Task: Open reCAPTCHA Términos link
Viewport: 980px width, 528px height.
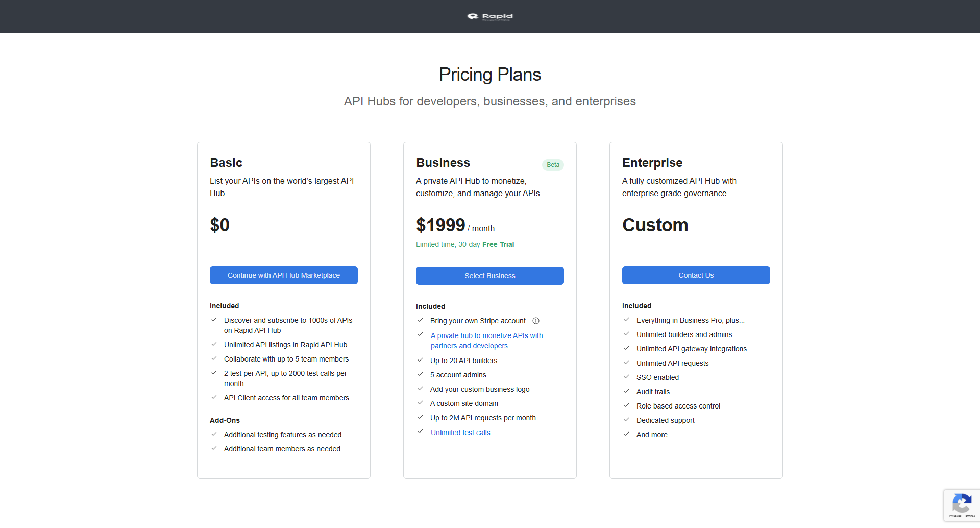Action: click(970, 516)
